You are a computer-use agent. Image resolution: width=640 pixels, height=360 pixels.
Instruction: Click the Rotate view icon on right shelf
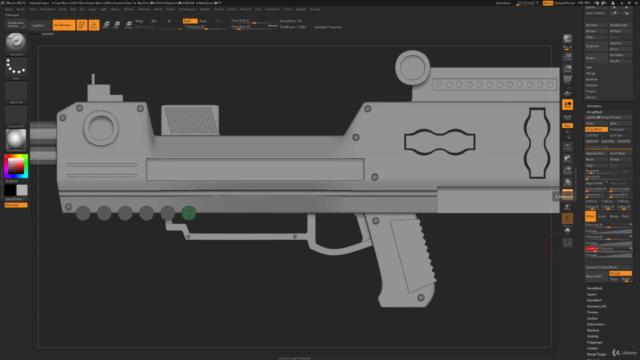567,182
